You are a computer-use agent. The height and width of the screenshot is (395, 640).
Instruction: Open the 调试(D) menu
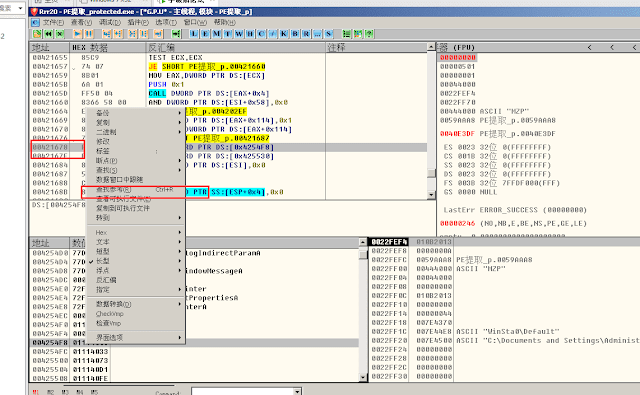[110, 22]
